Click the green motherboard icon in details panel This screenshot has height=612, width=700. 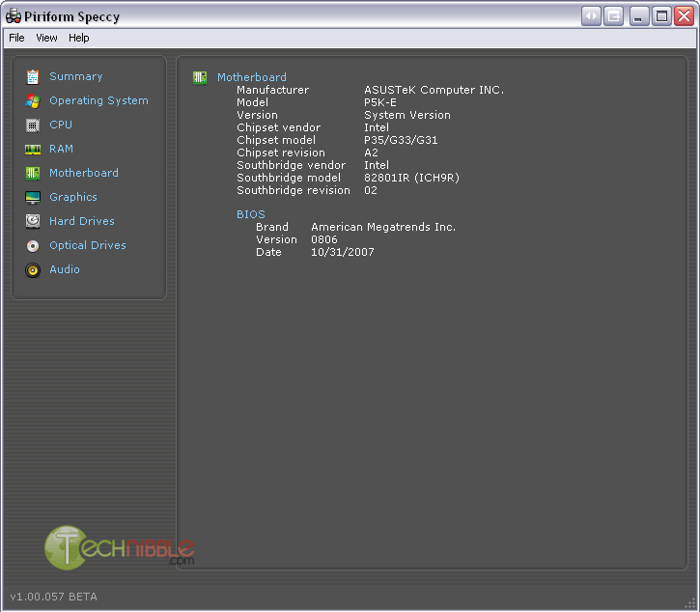(200, 77)
